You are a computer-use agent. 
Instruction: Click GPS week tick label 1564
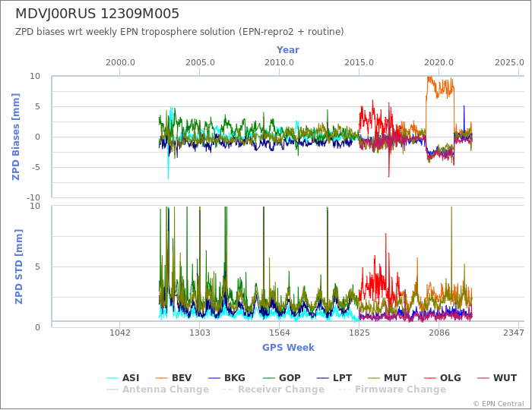pyautogui.click(x=279, y=333)
